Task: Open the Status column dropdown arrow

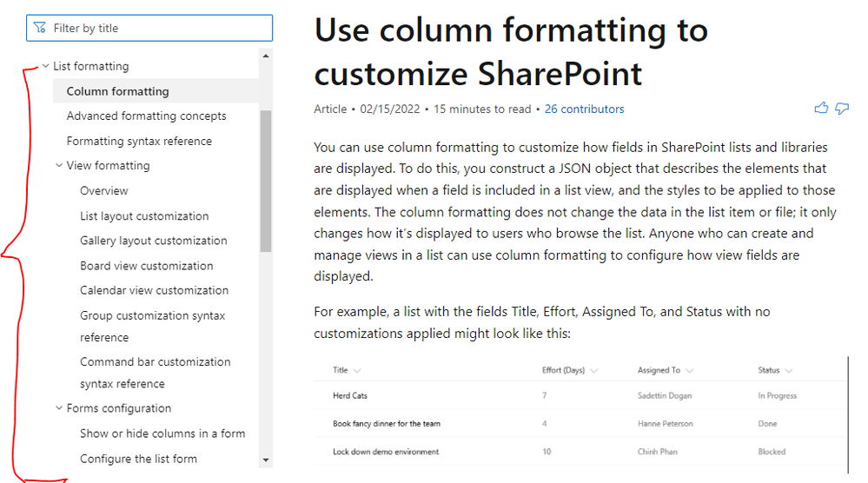Action: tap(789, 371)
